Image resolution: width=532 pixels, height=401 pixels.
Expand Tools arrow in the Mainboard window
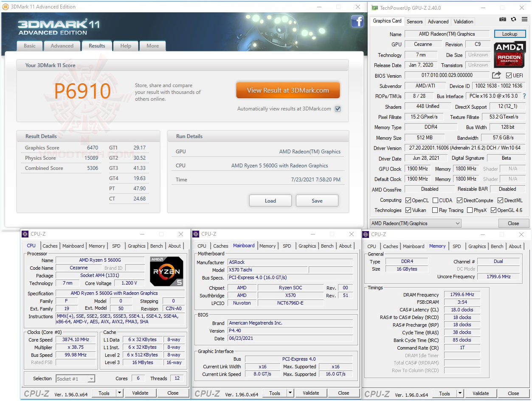pos(290,393)
